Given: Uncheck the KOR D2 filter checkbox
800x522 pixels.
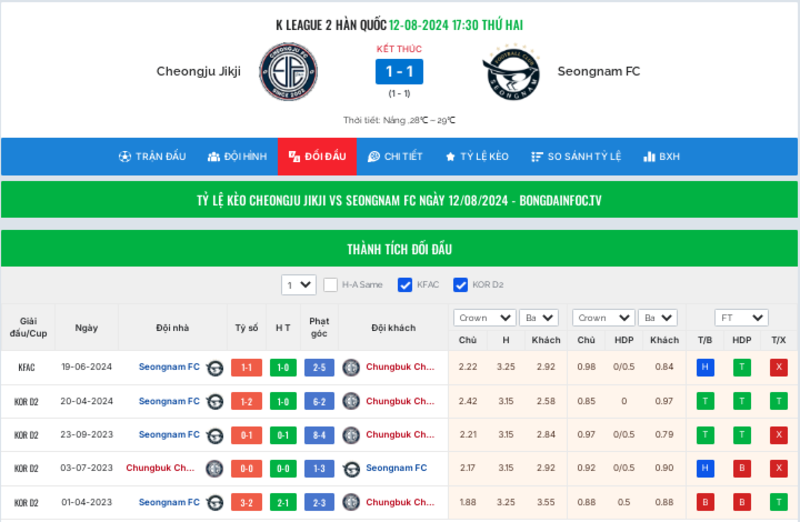Looking at the screenshot, I should pos(461,285).
